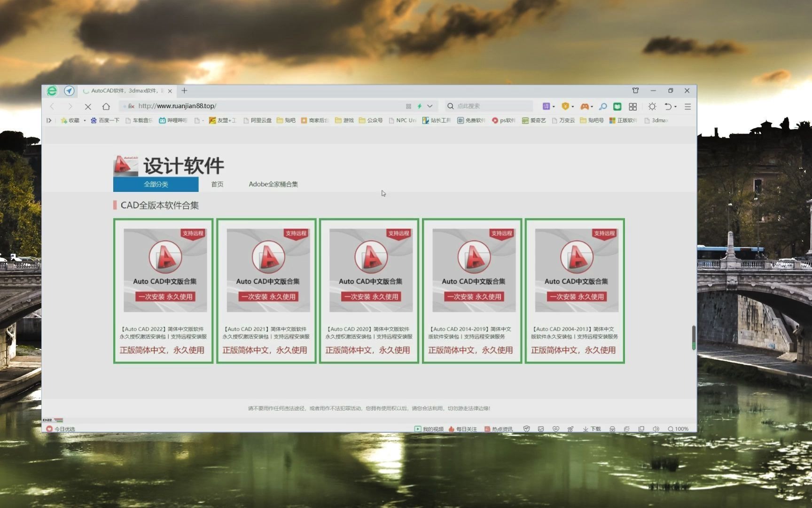
Task: Close the AutoCAD软件 browser tab
Action: tap(170, 91)
